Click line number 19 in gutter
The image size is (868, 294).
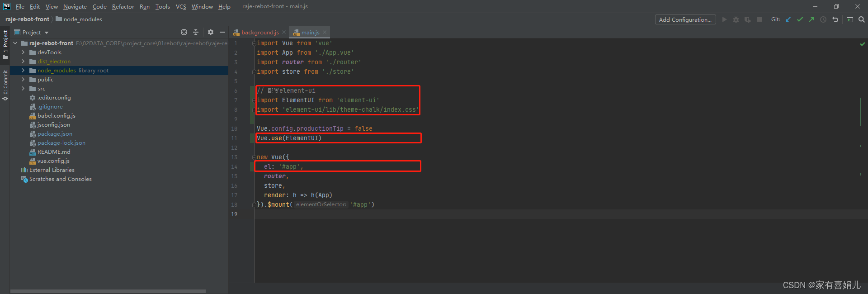pos(234,214)
